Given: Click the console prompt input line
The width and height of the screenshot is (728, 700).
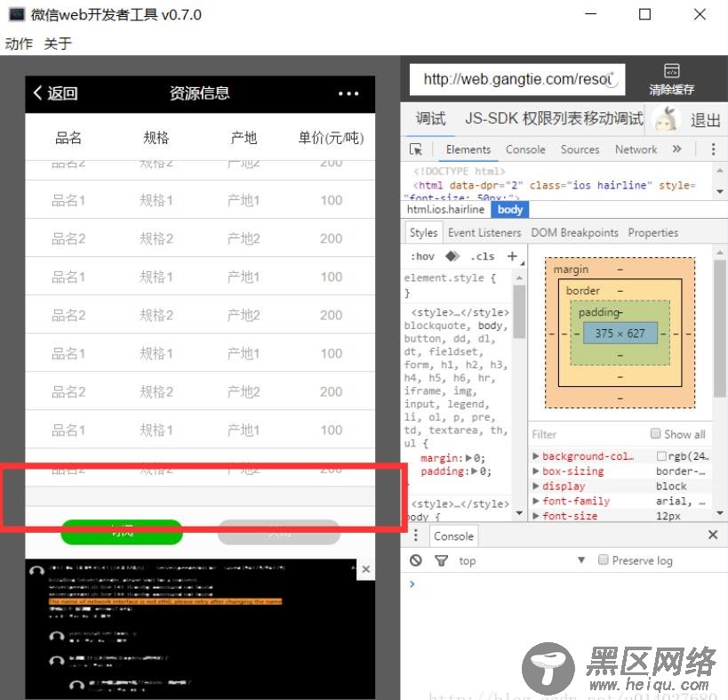Looking at the screenshot, I should pos(564,583).
